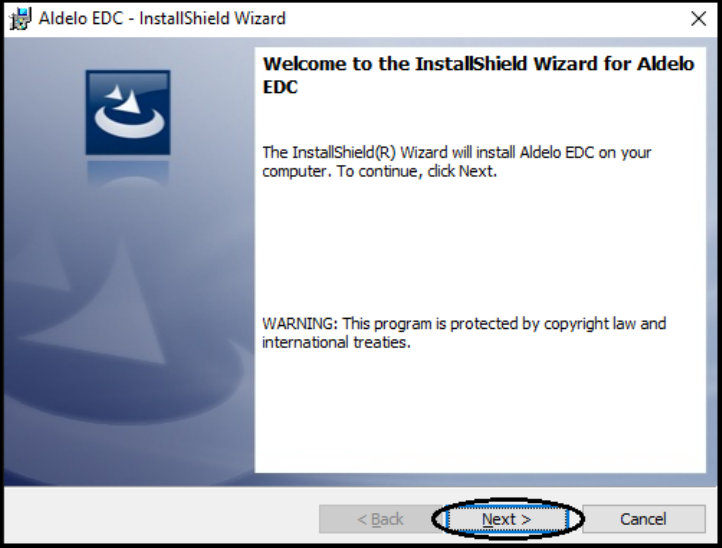Click the 'international treaties.' text line
This screenshot has height=548, width=722.
[336, 343]
